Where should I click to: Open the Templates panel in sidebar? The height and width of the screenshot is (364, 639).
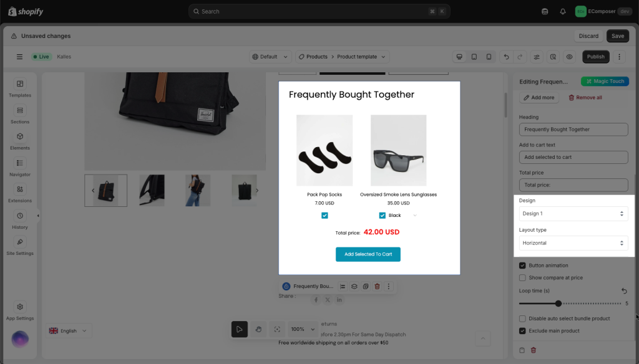click(x=20, y=88)
